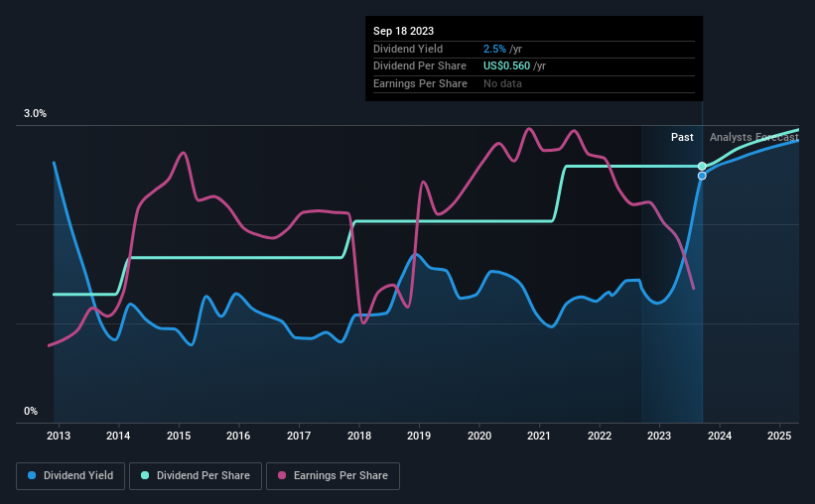Click the US$0.560 dividend value in tooltip
Viewport: 815px width, 504px height.
coord(507,66)
